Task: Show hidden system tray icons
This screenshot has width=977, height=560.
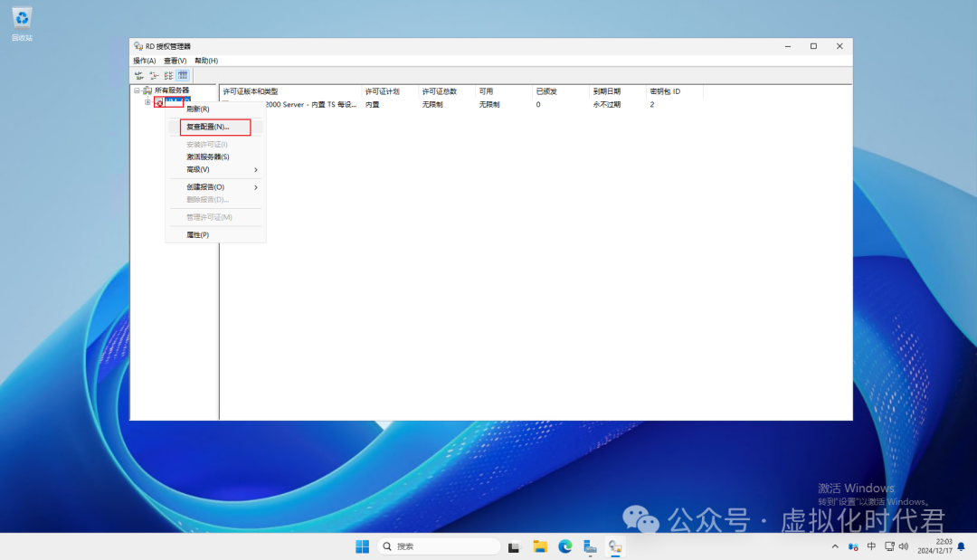Action: tap(835, 546)
